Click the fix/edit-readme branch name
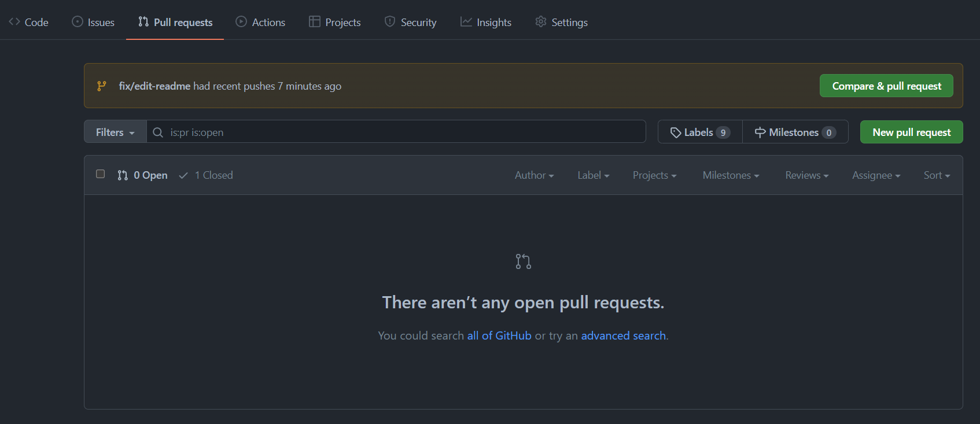The image size is (980, 424). [x=154, y=86]
